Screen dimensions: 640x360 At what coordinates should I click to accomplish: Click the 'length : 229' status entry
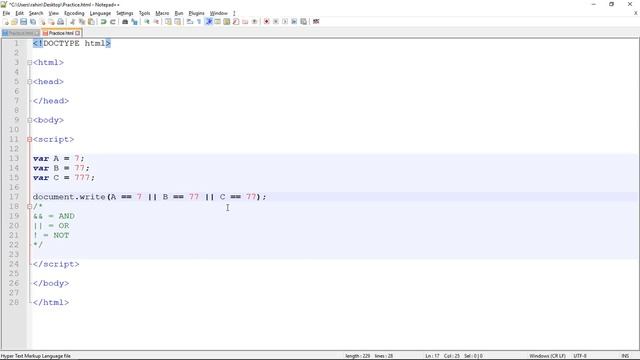[358, 356]
